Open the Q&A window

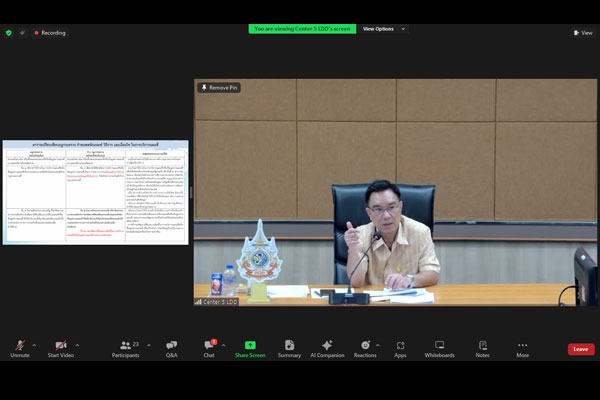pyautogui.click(x=171, y=346)
